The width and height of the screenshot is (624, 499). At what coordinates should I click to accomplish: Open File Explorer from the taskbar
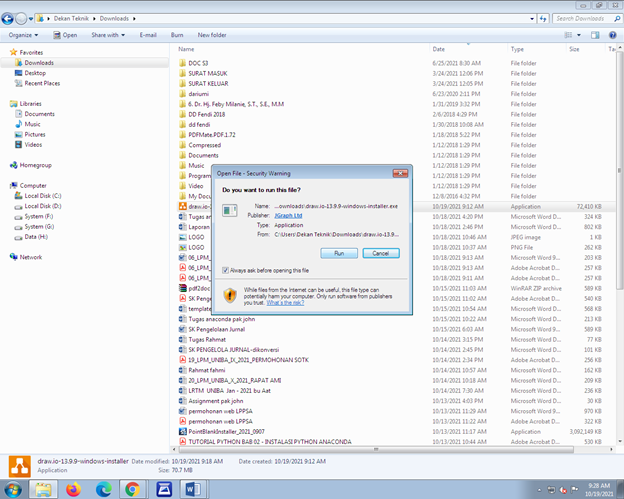43,489
